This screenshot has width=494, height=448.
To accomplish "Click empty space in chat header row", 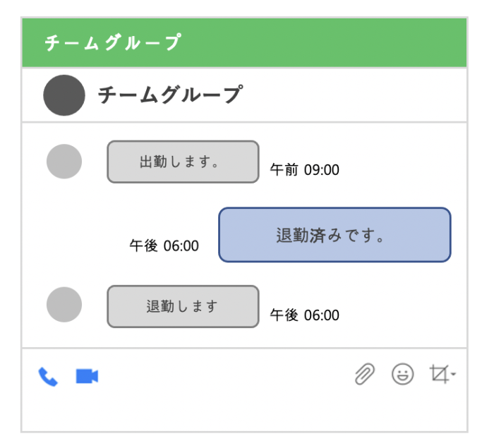I will [x=353, y=95].
